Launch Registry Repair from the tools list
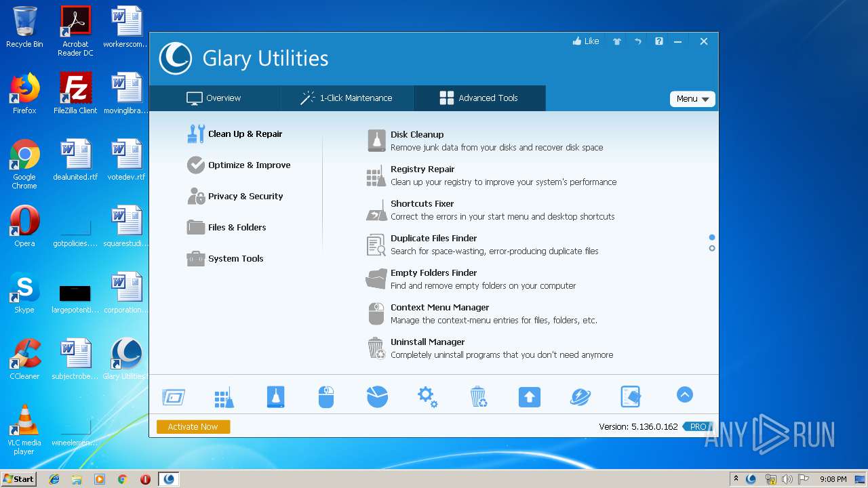 point(492,175)
